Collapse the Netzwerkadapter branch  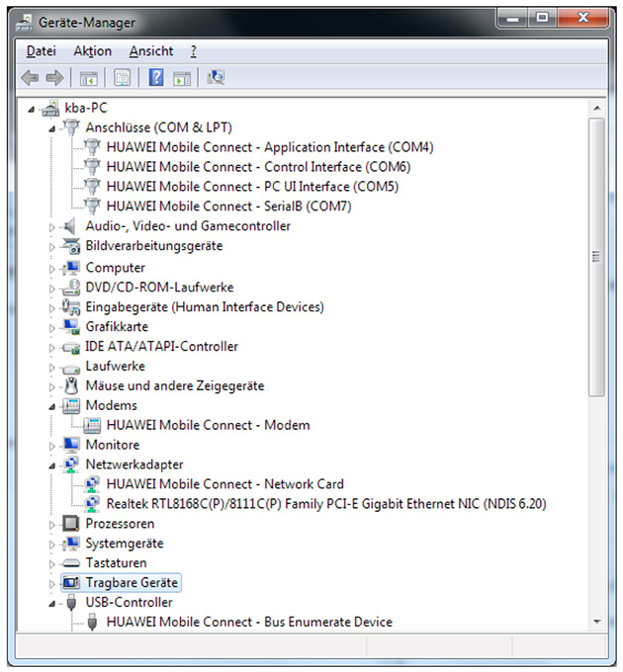coord(51,465)
